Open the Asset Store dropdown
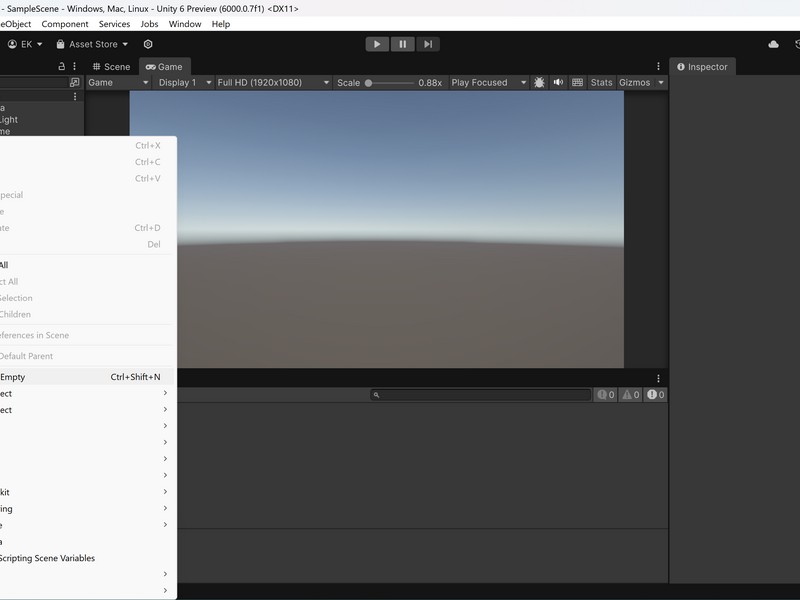 (92, 44)
